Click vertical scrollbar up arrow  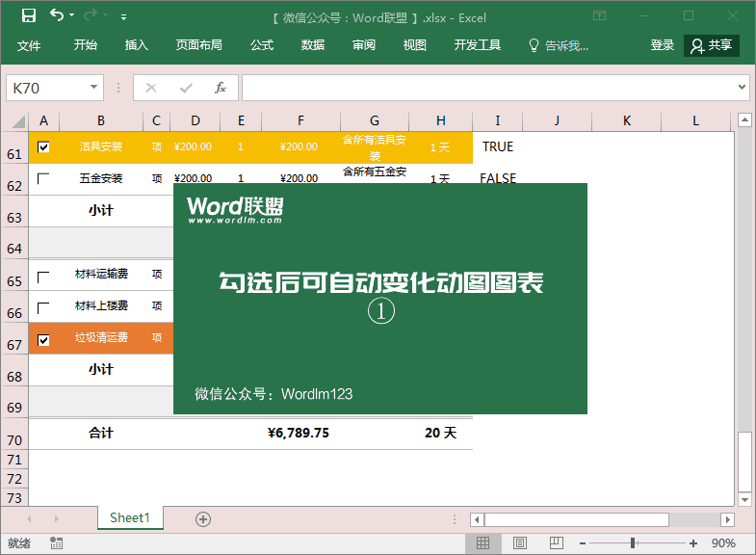pos(744,119)
